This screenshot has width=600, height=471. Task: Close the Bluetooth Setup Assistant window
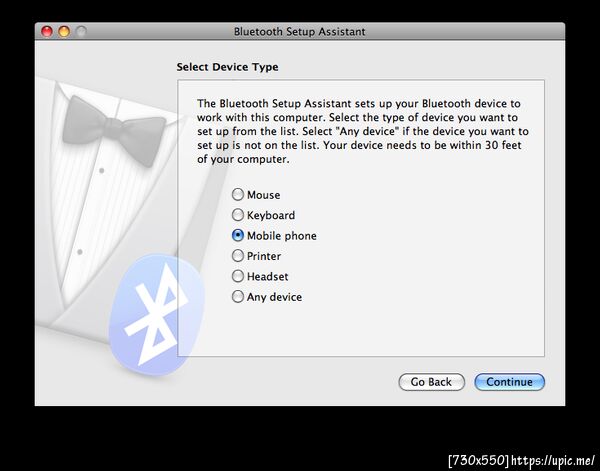pyautogui.click(x=47, y=31)
